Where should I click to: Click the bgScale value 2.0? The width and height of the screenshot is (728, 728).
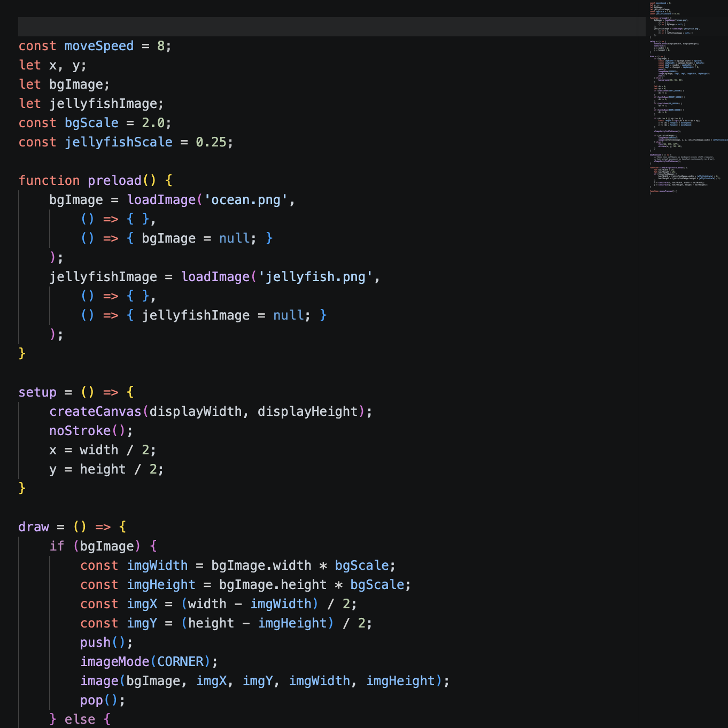click(x=153, y=123)
